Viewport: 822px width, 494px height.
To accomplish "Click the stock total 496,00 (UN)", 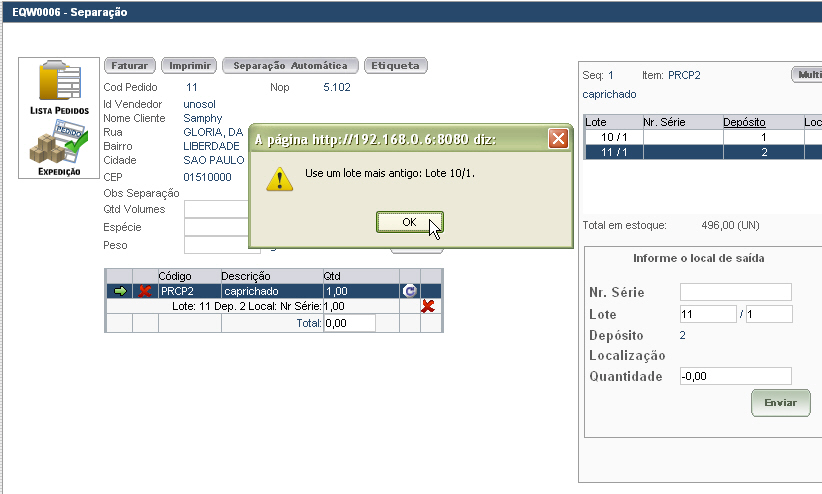I will click(x=730, y=225).
